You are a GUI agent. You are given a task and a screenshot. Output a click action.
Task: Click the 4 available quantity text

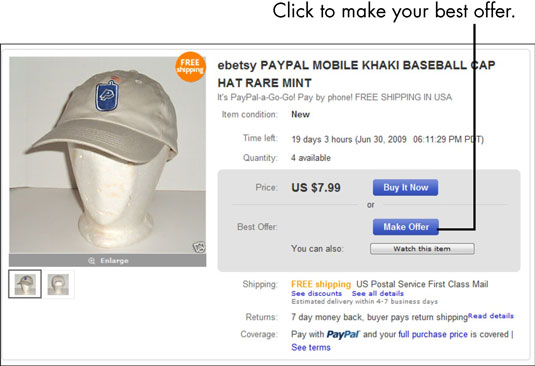311,158
